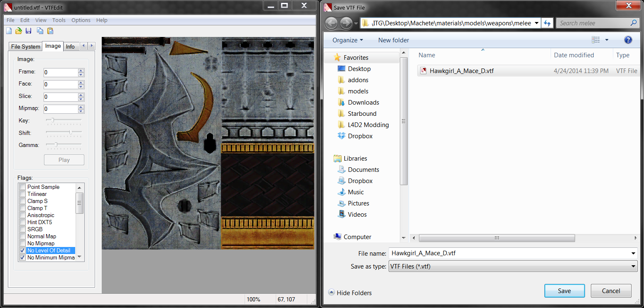Click the Copy icon in VTFEdit toolbar
This screenshot has width=644, height=308.
(x=40, y=31)
